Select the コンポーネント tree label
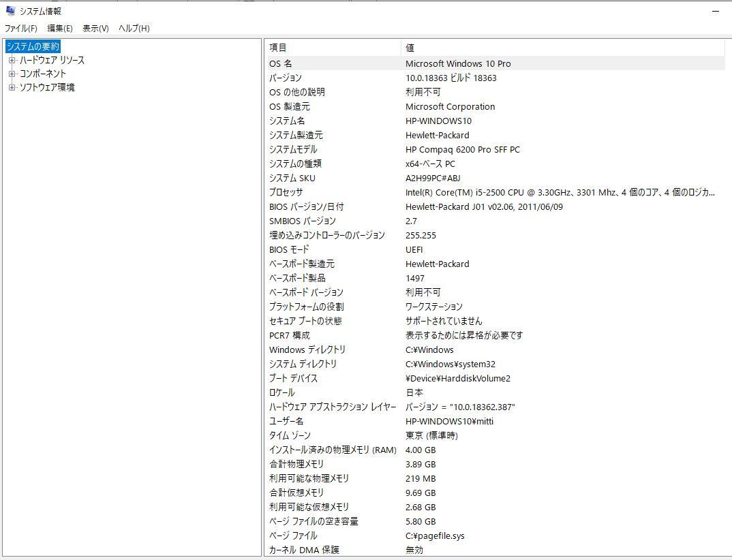The width and height of the screenshot is (732, 560). click(x=43, y=74)
